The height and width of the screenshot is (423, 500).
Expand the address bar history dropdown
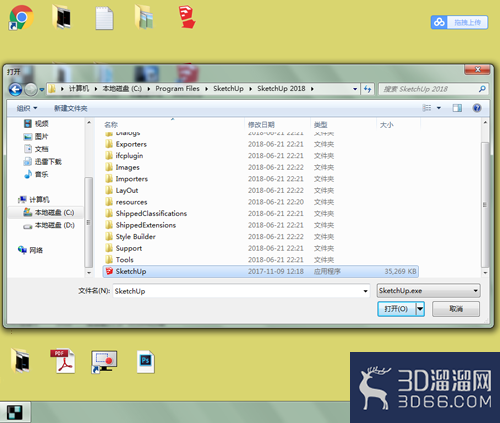[355, 89]
